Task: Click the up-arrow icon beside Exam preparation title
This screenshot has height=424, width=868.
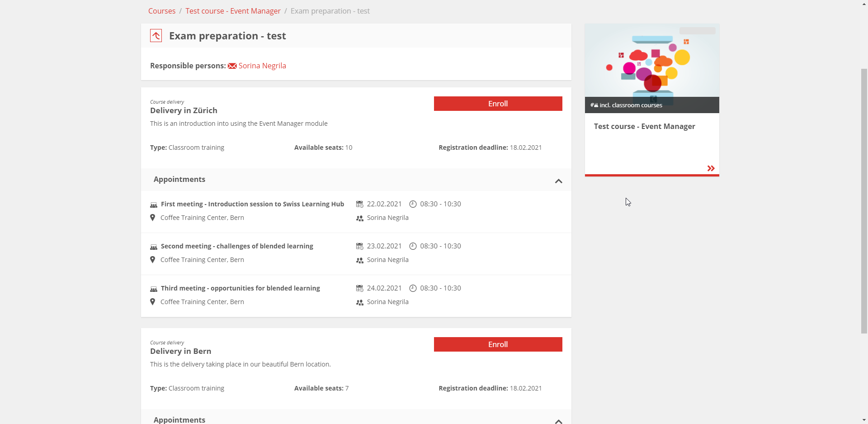Action: tap(156, 36)
